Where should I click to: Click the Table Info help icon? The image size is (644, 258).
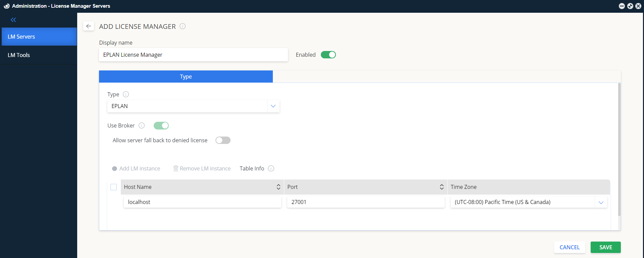pos(271,168)
